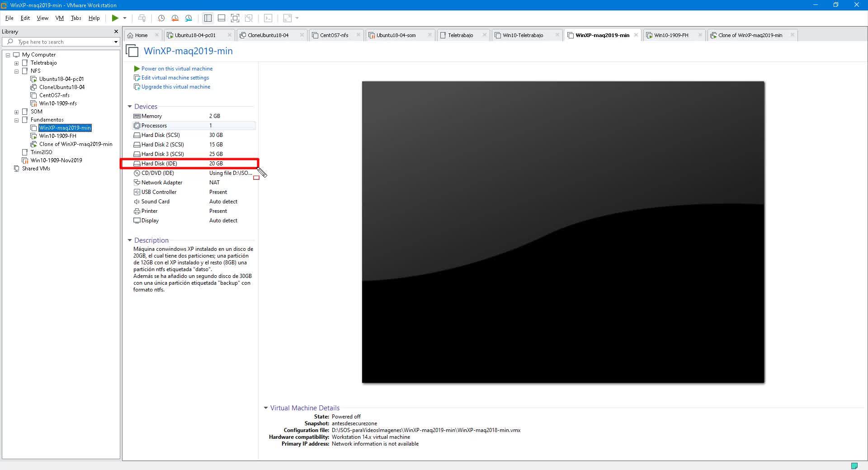Open the Help menu
The height and width of the screenshot is (470, 868).
94,18
